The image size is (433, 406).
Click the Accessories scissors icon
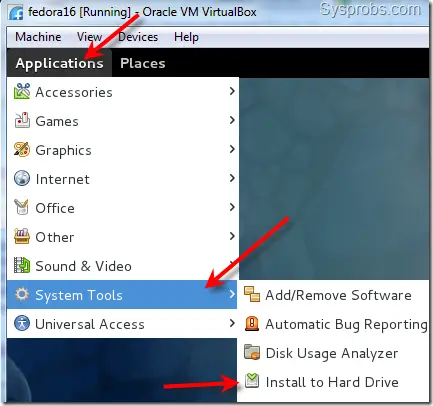pos(22,92)
